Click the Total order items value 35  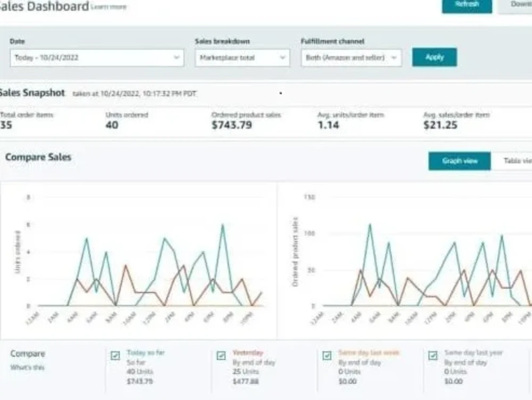6,125
